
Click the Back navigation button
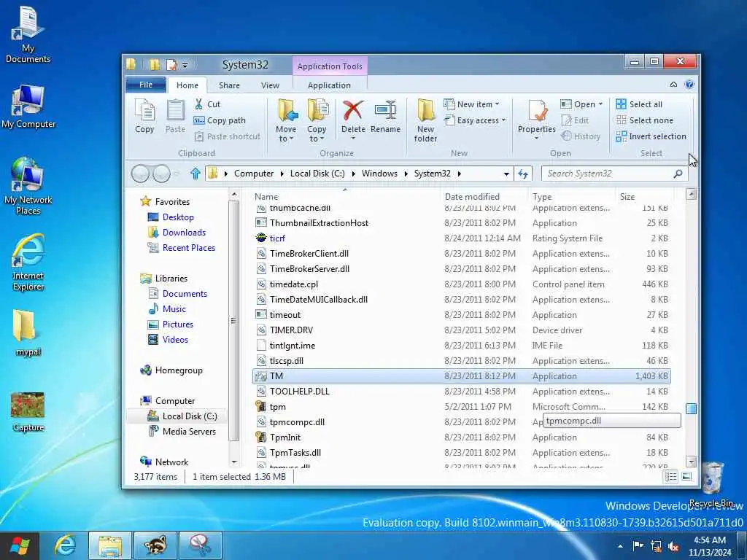[140, 174]
